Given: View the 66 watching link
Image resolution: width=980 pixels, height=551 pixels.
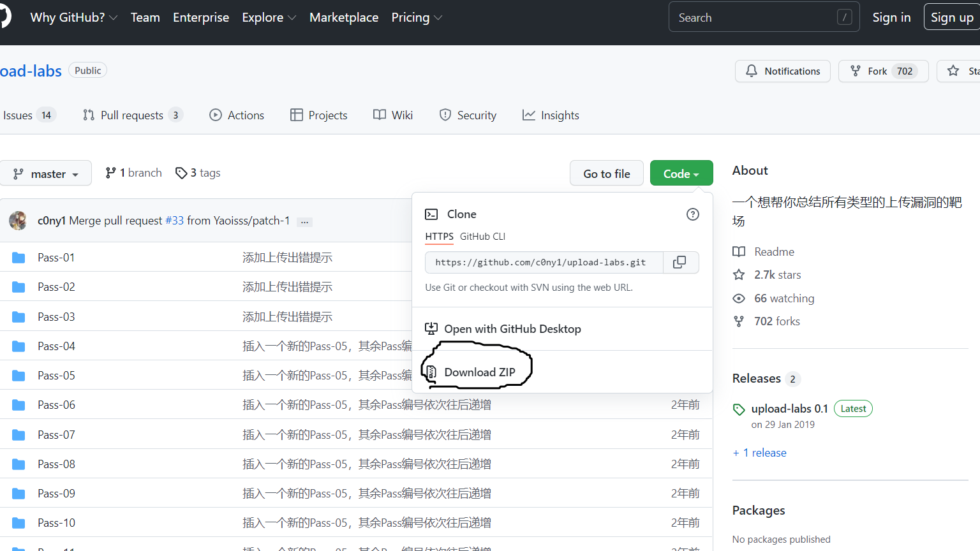Looking at the screenshot, I should click(773, 298).
